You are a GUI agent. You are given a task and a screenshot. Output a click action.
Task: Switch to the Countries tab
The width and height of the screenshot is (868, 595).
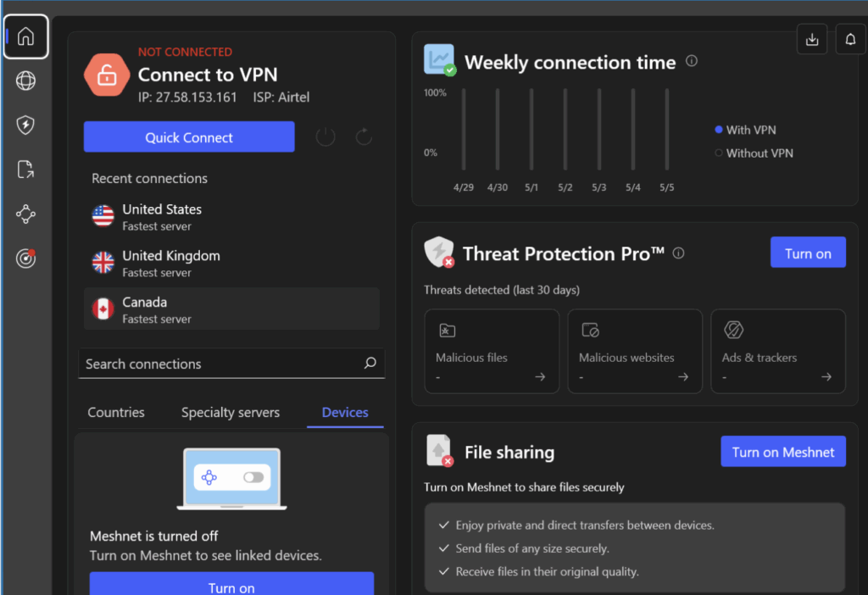[x=116, y=413]
